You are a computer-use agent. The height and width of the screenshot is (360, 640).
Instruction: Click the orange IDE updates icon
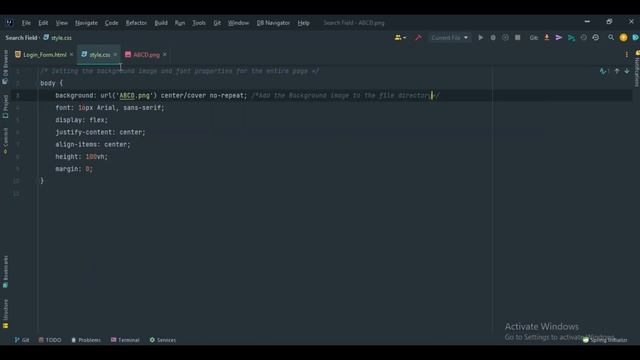point(623,38)
